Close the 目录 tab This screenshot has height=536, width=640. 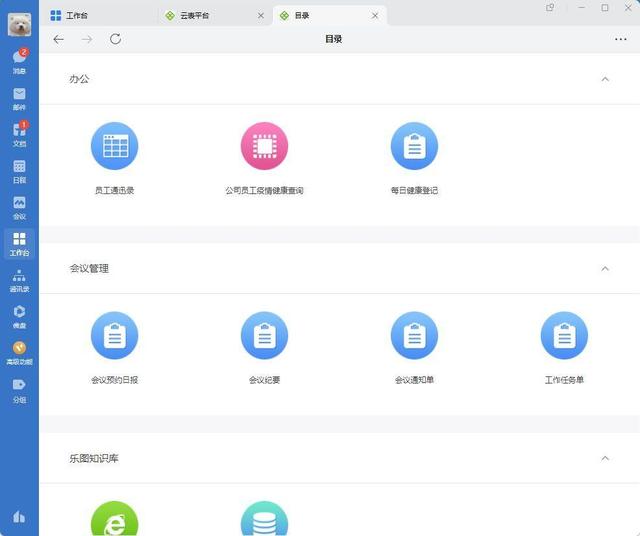(x=375, y=16)
